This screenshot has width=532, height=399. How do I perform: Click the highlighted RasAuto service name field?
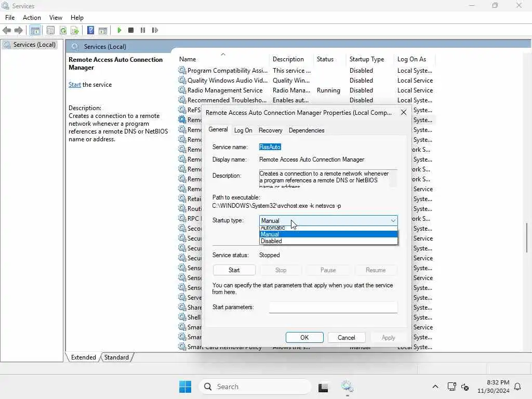(x=270, y=147)
